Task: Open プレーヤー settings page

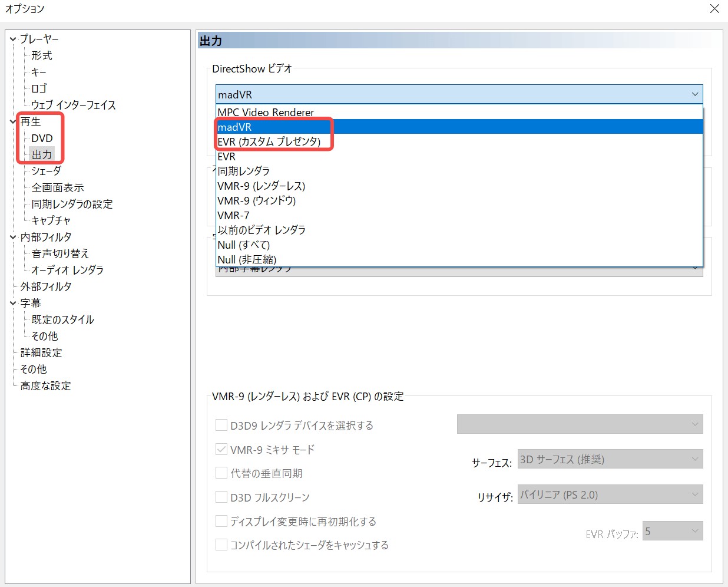Action: (x=39, y=39)
